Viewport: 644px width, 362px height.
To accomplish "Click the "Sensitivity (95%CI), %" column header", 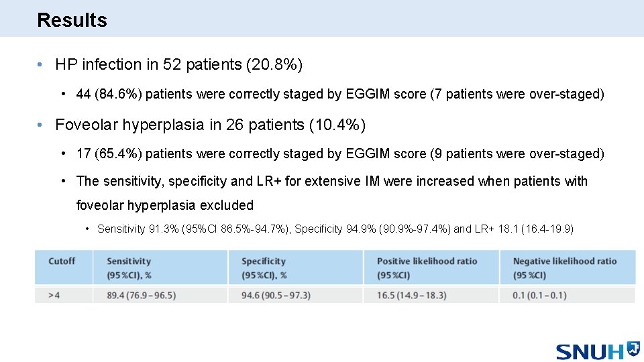I will coord(129,267).
